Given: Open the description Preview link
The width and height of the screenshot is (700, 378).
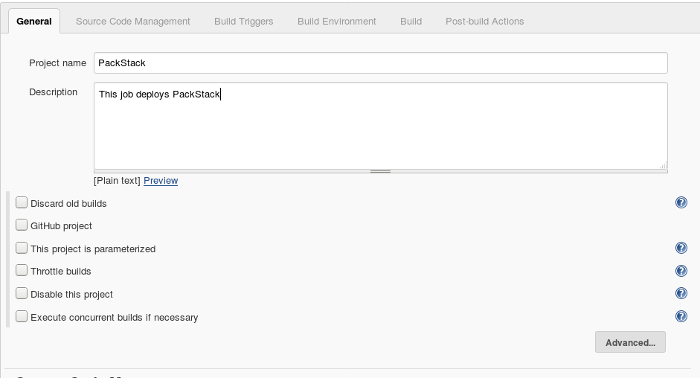Looking at the screenshot, I should pyautogui.click(x=161, y=181).
